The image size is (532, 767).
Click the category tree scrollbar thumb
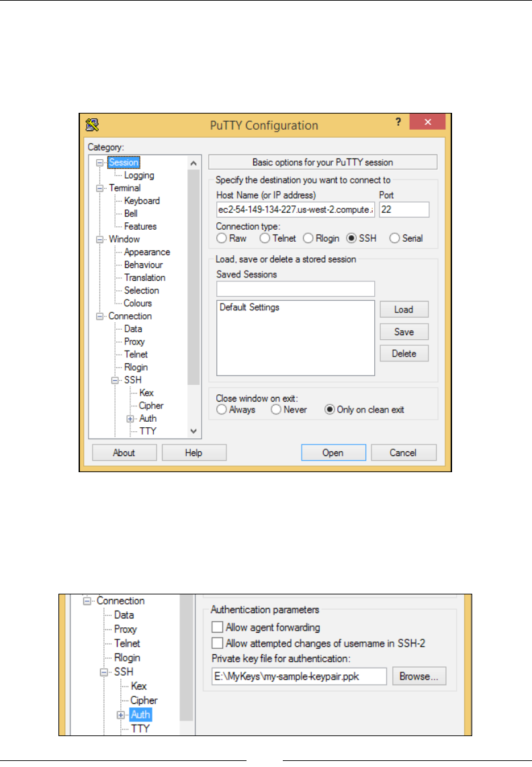(193, 277)
